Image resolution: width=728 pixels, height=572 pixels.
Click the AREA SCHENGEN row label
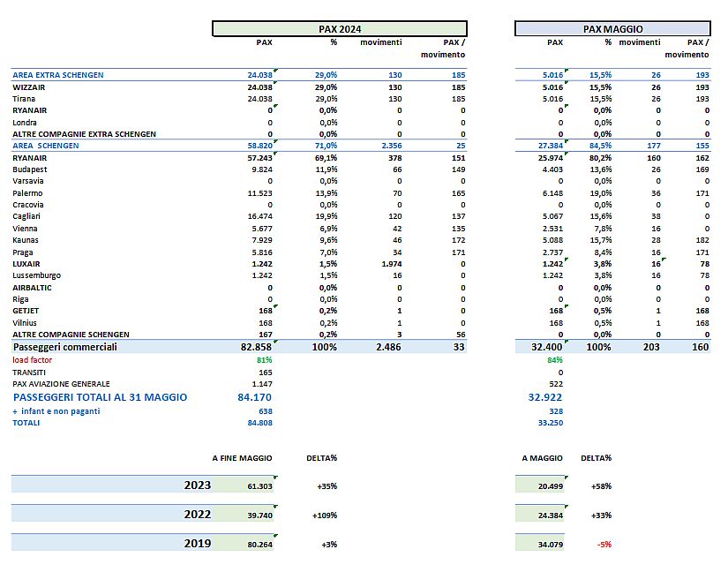46,146
